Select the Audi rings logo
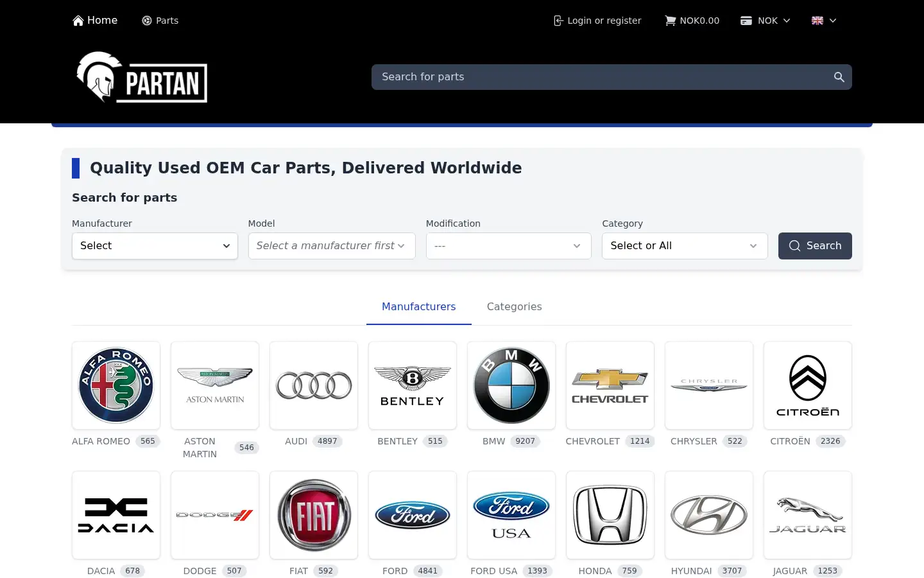Screen dimensions: 924x578 314,385
